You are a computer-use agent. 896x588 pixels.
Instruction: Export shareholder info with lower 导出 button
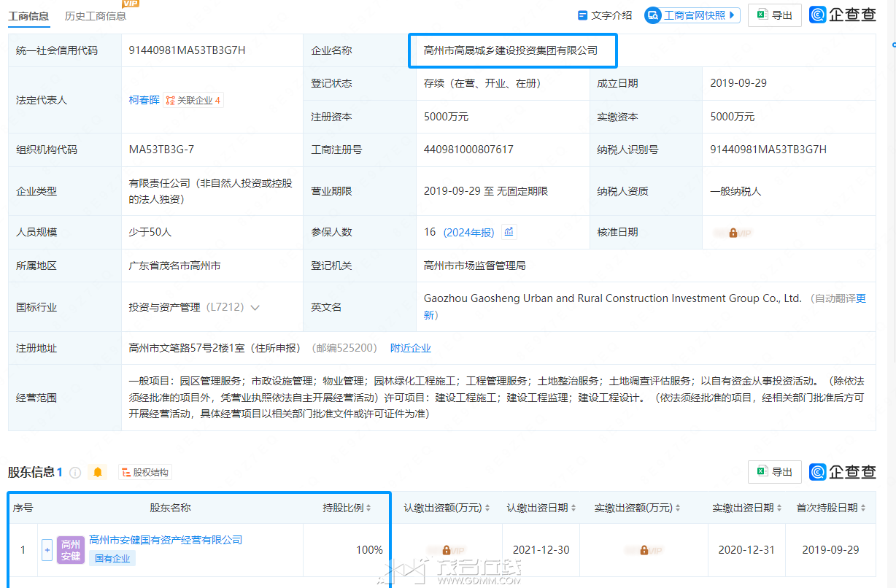click(x=774, y=472)
